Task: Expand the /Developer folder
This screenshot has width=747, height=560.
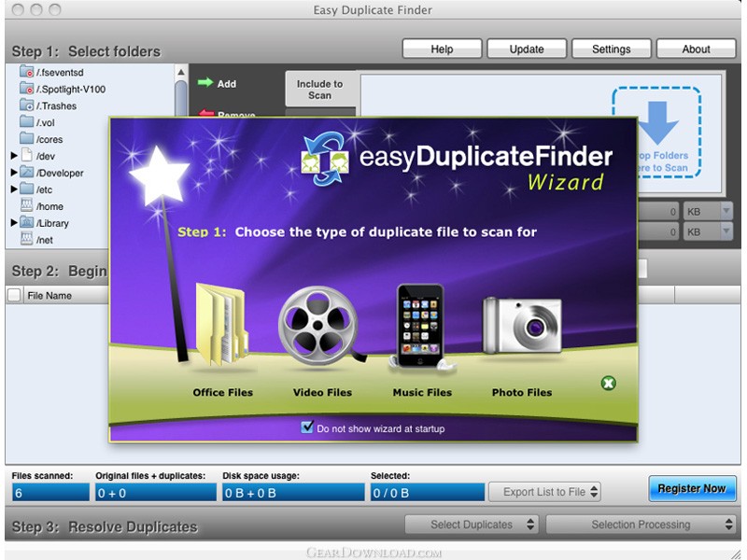Action: (14, 172)
